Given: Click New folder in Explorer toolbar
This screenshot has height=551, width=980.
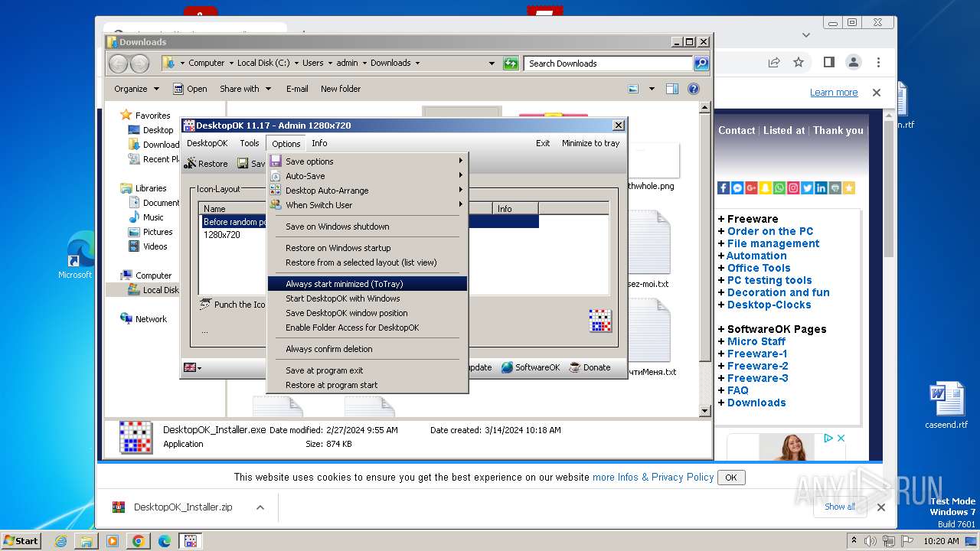Looking at the screenshot, I should [x=341, y=89].
